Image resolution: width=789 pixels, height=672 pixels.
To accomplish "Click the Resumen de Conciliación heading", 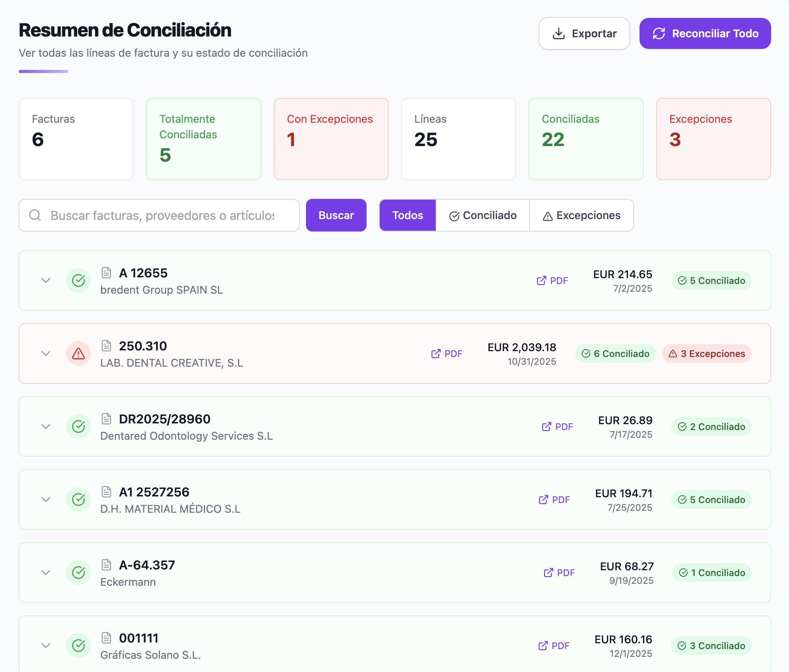I will [x=125, y=30].
